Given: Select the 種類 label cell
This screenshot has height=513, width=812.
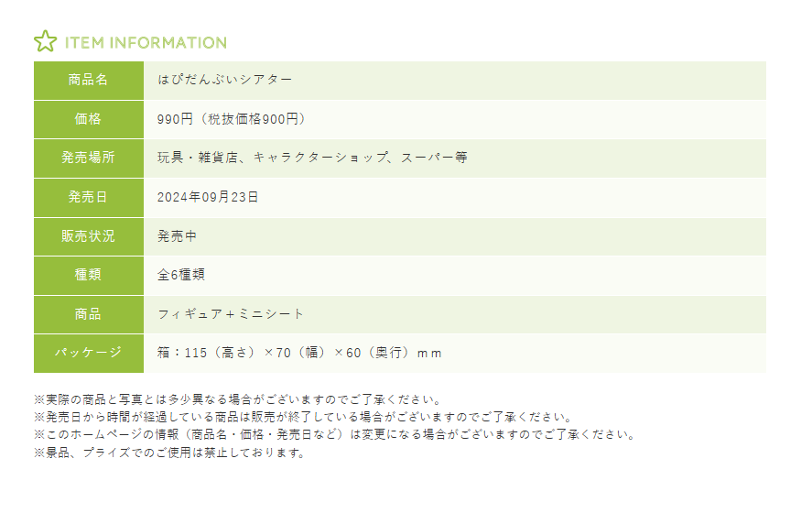Looking at the screenshot, I should click(x=89, y=275).
